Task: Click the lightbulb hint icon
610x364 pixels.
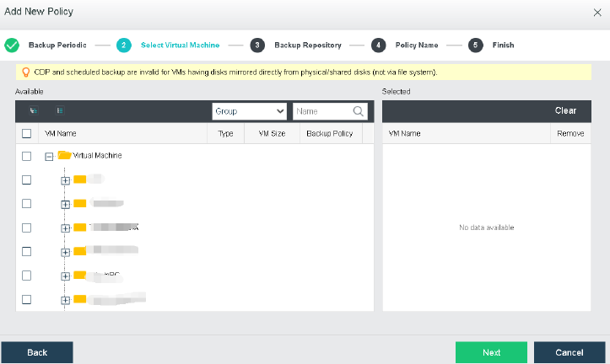Action: pyautogui.click(x=25, y=72)
